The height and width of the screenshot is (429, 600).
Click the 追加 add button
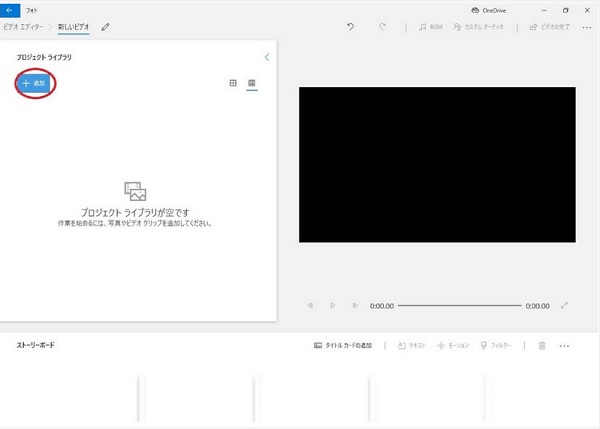[35, 84]
